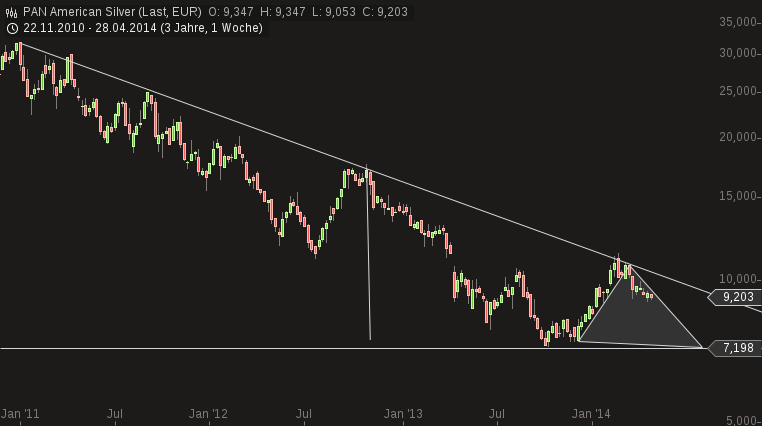The image size is (762, 426).
Task: Click the high value 'H: 9,347'
Action: point(282,12)
